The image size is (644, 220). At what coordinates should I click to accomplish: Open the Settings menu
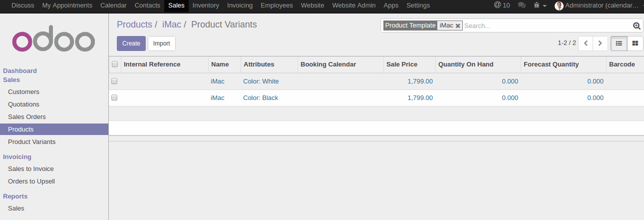click(x=418, y=5)
